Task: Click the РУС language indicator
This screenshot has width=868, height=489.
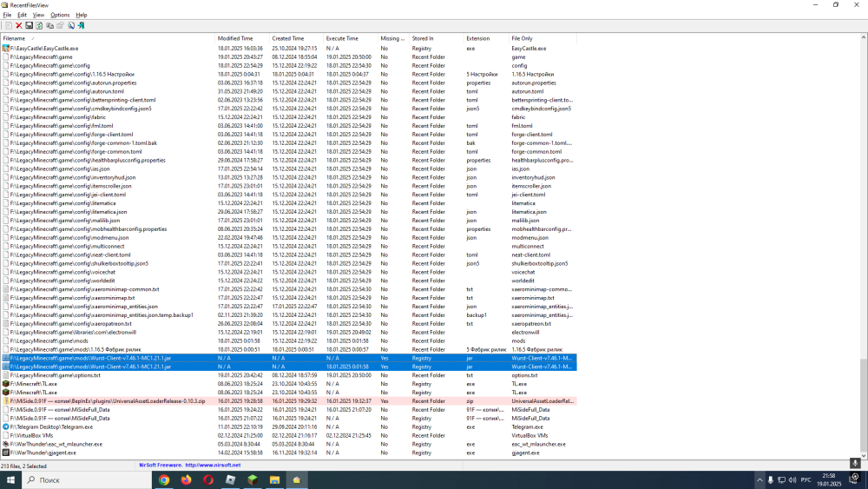Action: [806, 480]
